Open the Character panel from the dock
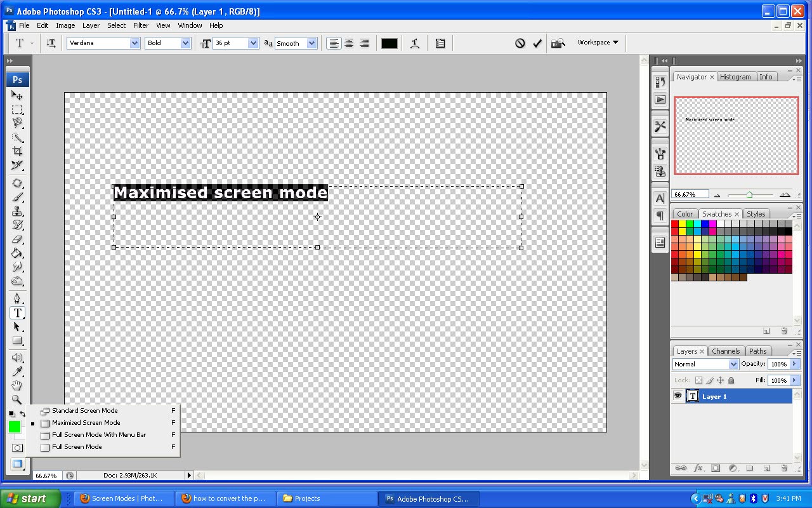This screenshot has width=812, height=508. tap(659, 197)
